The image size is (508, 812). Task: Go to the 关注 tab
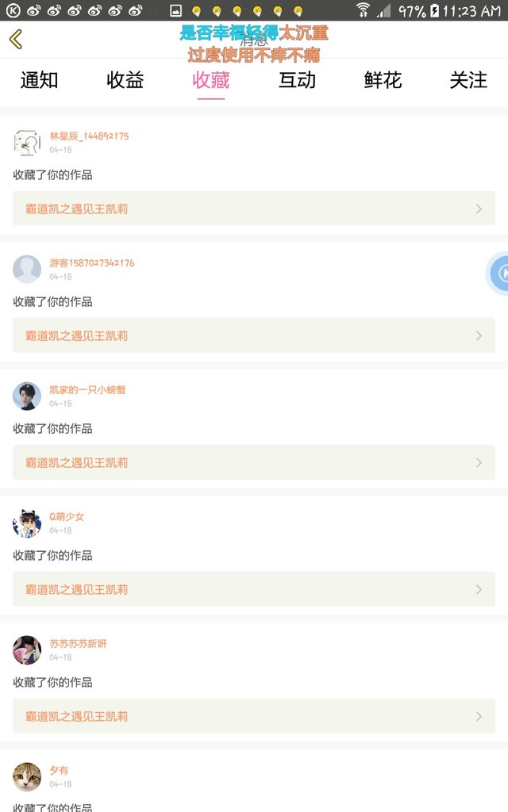click(468, 80)
